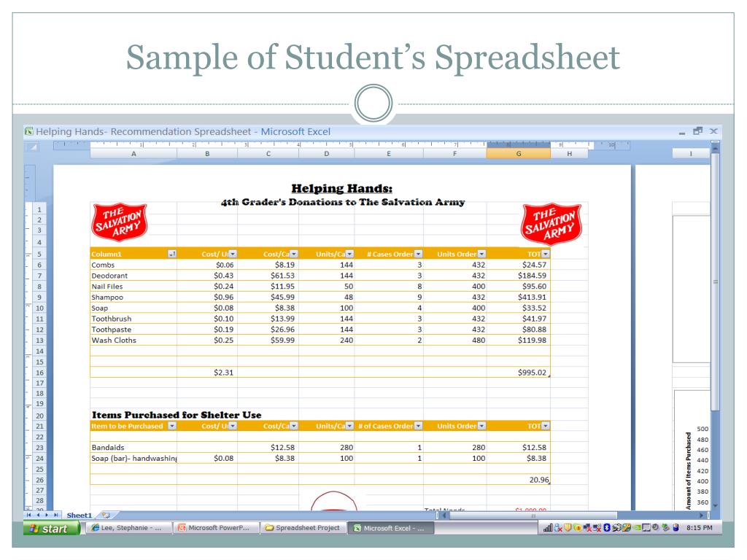Screen dimensions: 747x560
Task: Click the $413.91 total for Shampoo
Action: coord(519,297)
